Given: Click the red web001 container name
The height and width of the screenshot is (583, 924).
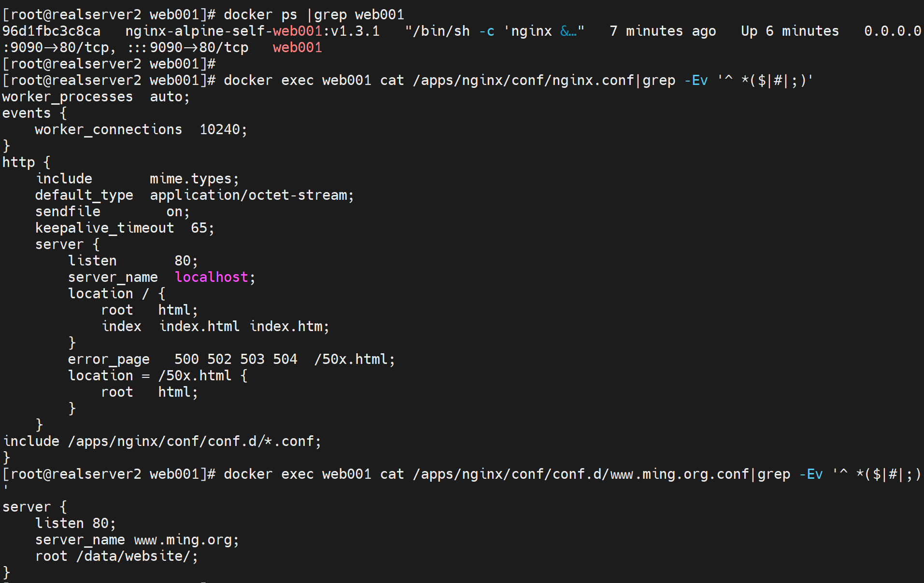Looking at the screenshot, I should [x=297, y=48].
